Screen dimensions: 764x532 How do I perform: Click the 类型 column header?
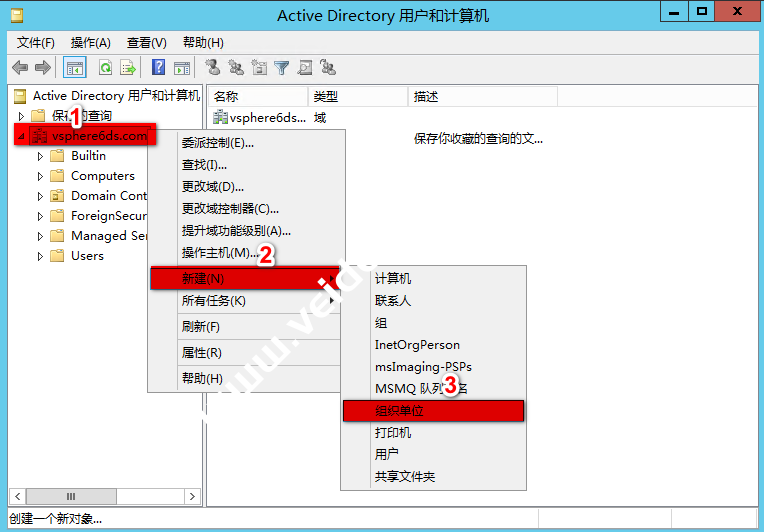click(x=358, y=96)
